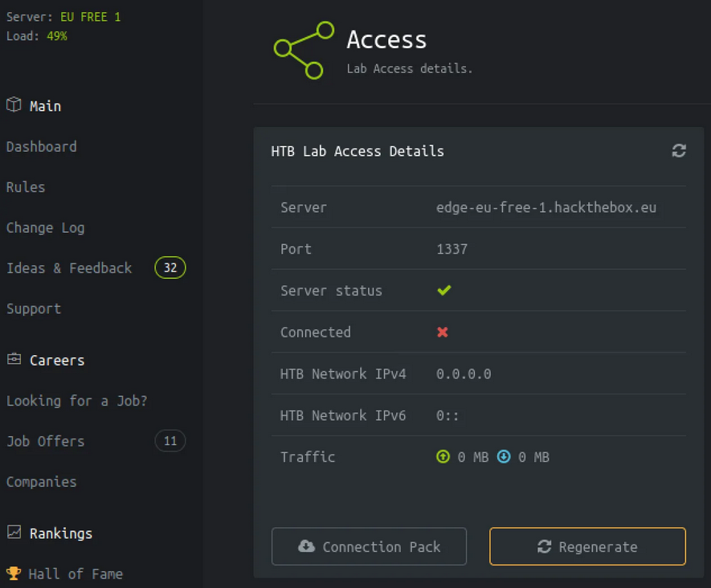
Task: Click the Server status label
Action: 331,291
